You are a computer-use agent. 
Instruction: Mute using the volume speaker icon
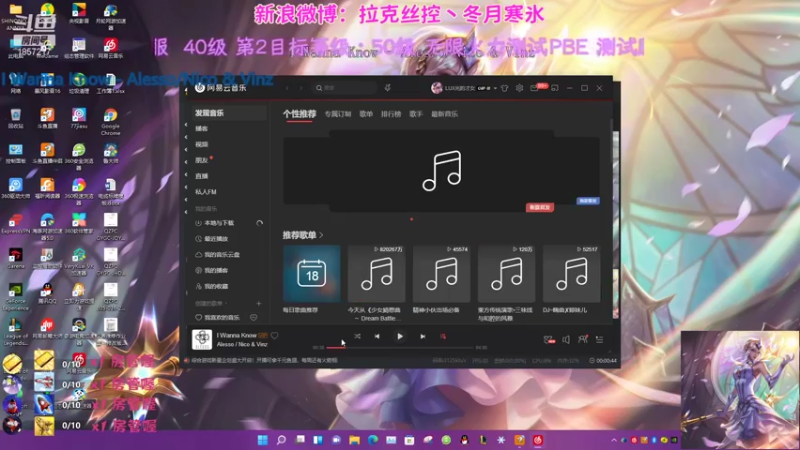click(566, 339)
